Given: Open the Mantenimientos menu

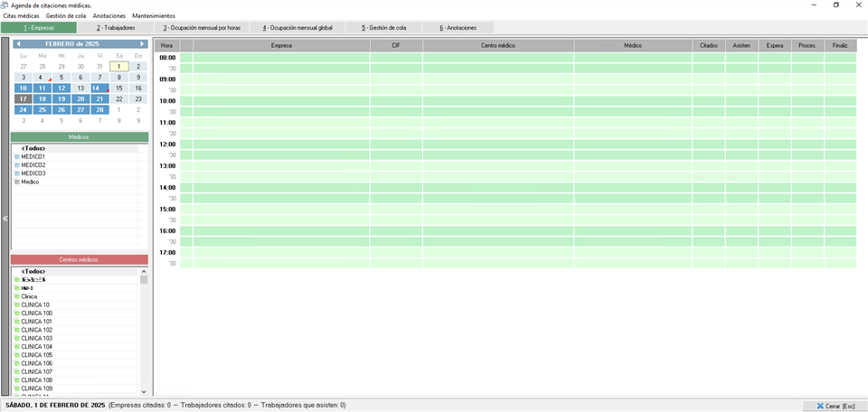Looking at the screenshot, I should 154,16.
